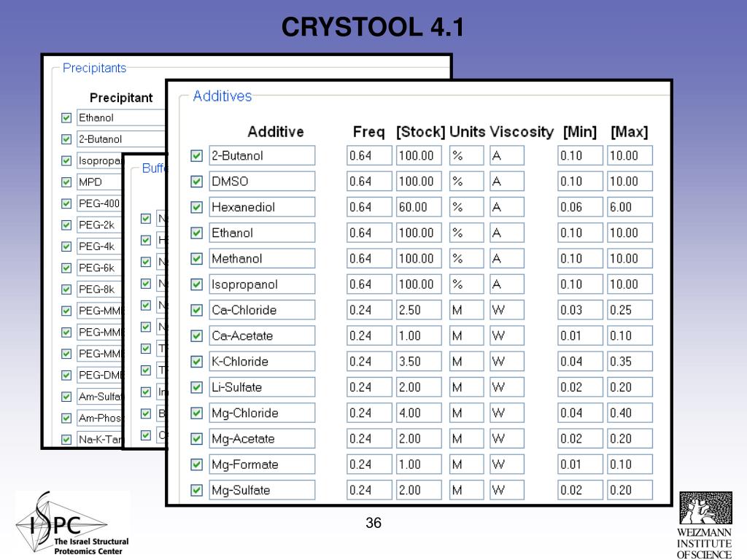Select the Max field for Mg-Formate
The image size is (747, 560).
coord(630,464)
